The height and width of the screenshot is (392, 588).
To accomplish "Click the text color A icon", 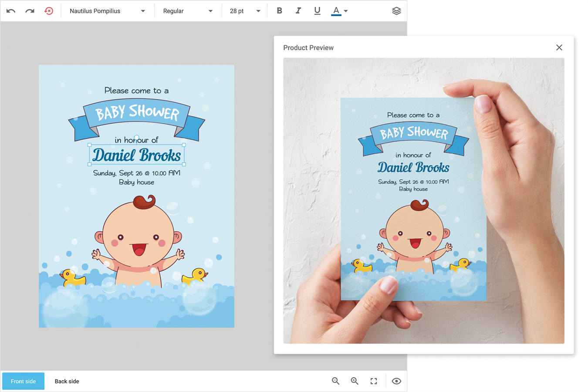I will 336,11.
